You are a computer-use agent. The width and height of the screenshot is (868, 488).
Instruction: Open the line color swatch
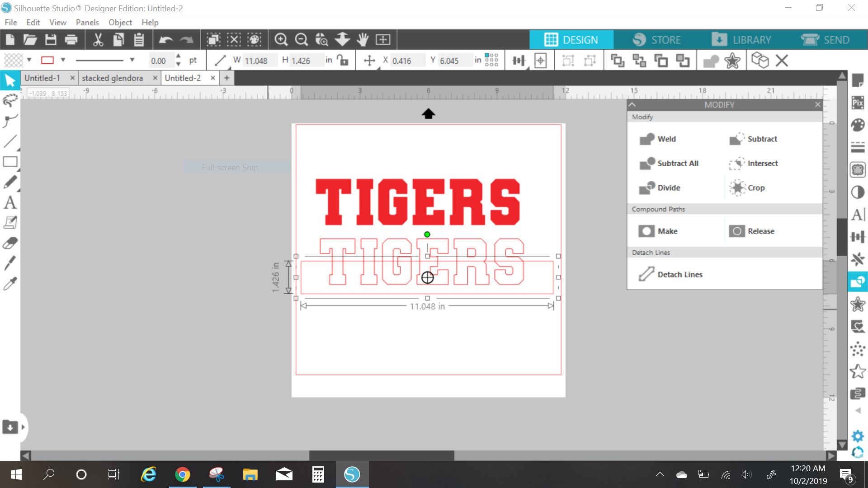coord(47,60)
